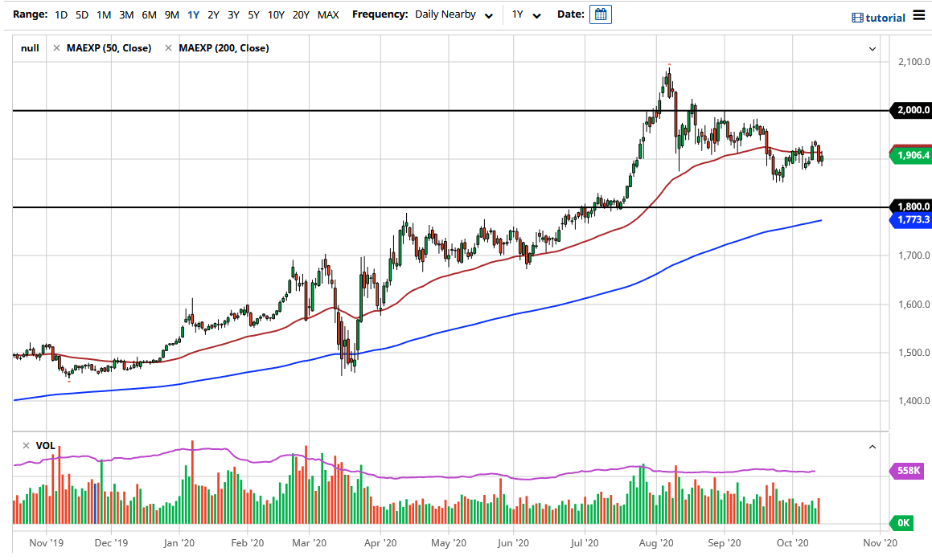The height and width of the screenshot is (560, 932).
Task: Collapse the main chart legend chevron
Action: pos(872,49)
